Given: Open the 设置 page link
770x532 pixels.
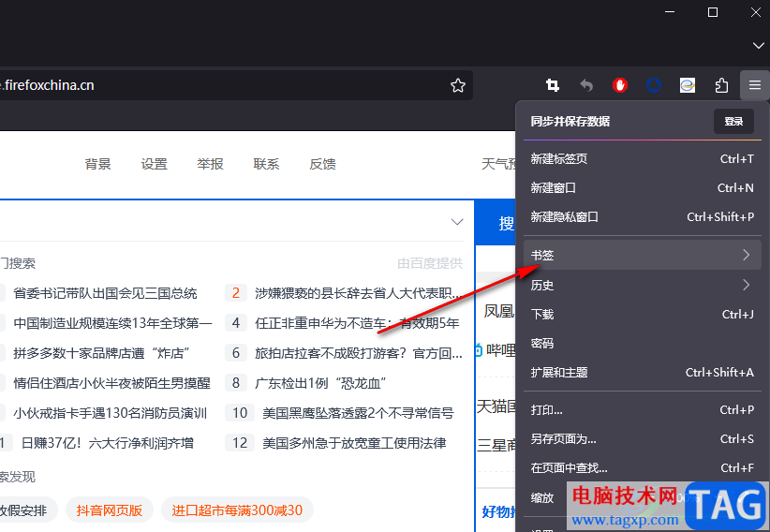Looking at the screenshot, I should pos(155,164).
